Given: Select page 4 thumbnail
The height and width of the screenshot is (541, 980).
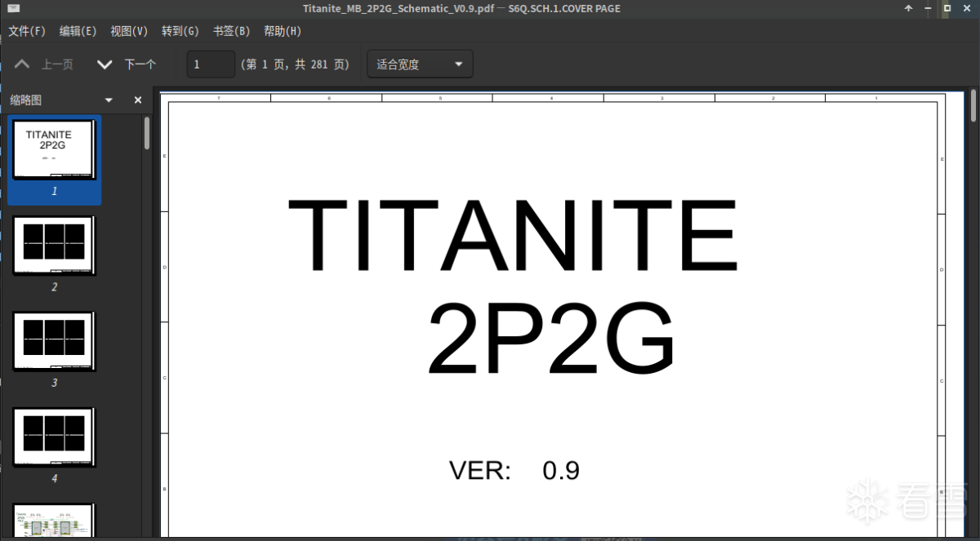Looking at the screenshot, I should tap(55, 437).
